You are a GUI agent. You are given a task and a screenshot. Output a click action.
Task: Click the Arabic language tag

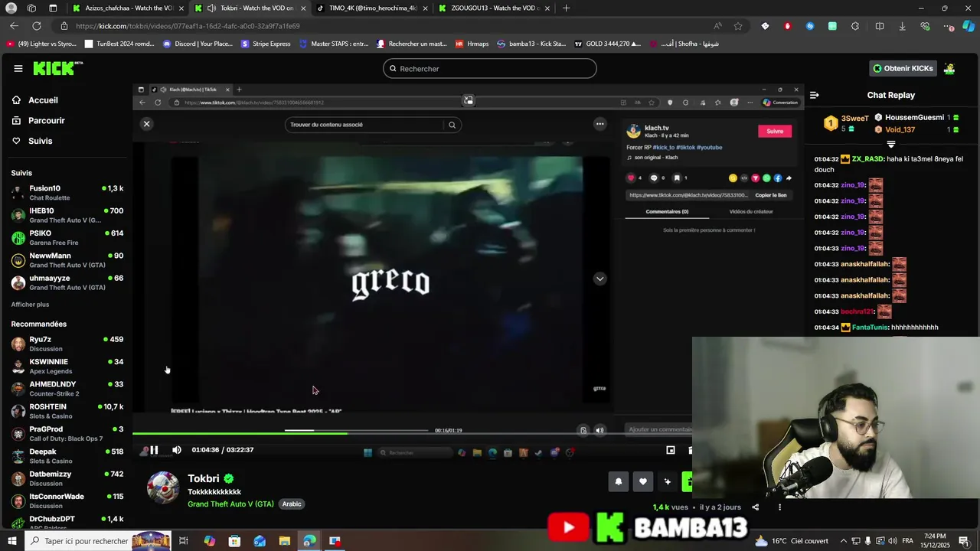[x=292, y=504]
